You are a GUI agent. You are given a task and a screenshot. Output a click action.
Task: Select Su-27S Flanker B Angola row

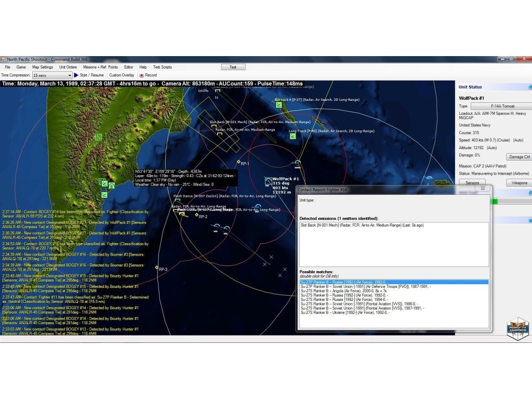click(x=394, y=291)
